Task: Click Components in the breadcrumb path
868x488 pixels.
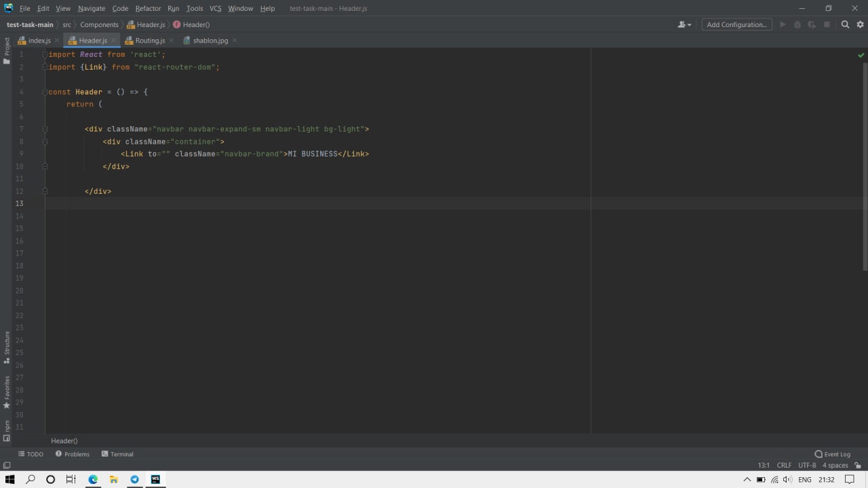Action: [99, 24]
